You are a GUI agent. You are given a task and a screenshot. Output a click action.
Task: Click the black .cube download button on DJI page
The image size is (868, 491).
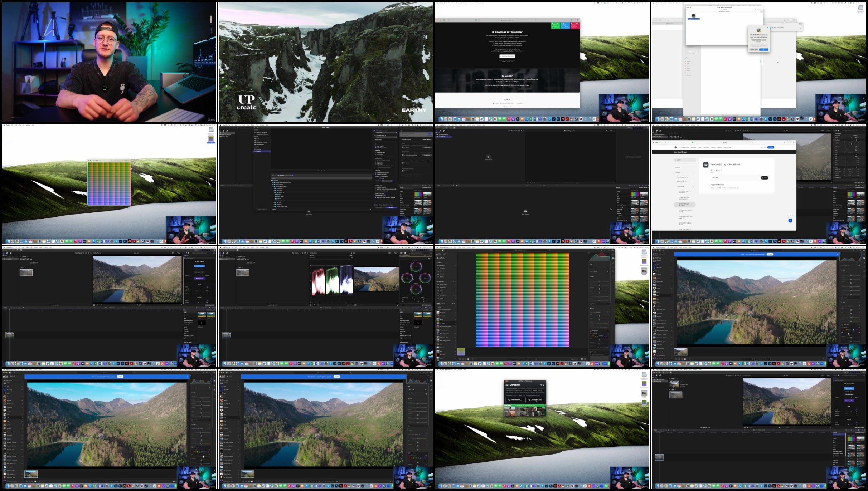coord(764,178)
